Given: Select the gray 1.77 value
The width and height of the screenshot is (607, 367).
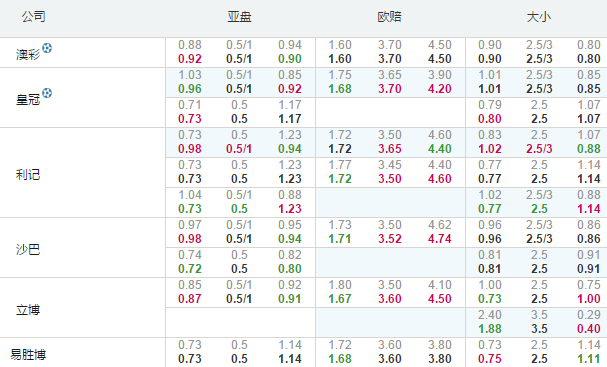Looking at the screenshot, I should pos(340,165).
